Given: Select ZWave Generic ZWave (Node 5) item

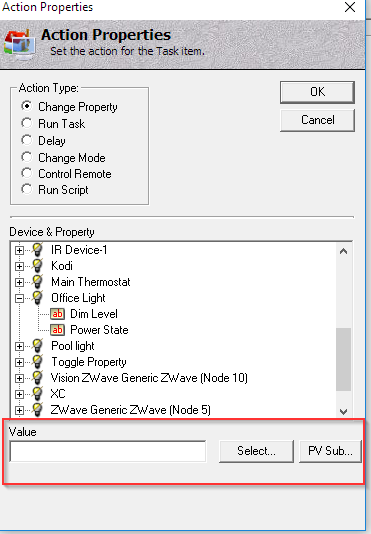Looking at the screenshot, I should click(130, 410).
